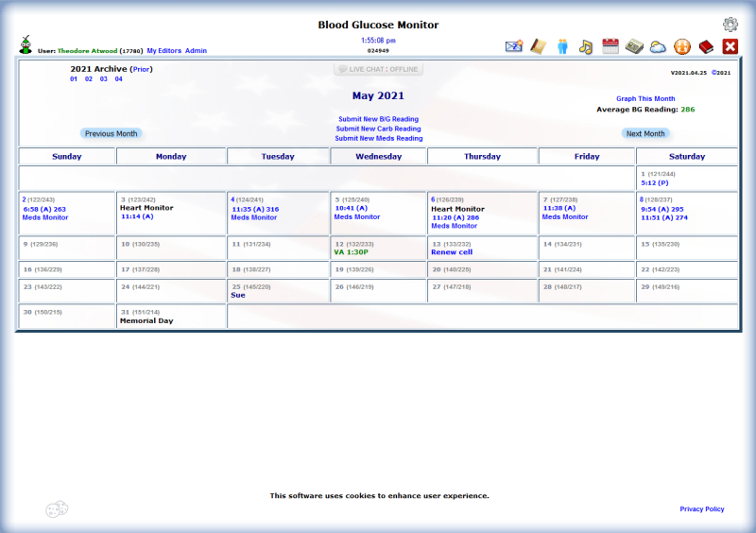Open Meds Monitor on May 2
The height and width of the screenshot is (533, 756).
(x=44, y=217)
